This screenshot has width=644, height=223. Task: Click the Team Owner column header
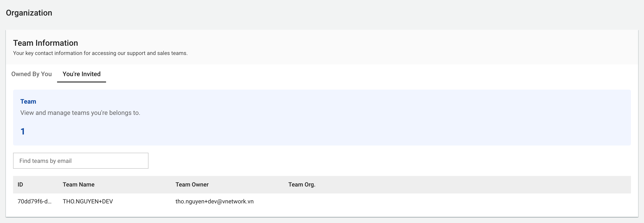[x=192, y=184]
